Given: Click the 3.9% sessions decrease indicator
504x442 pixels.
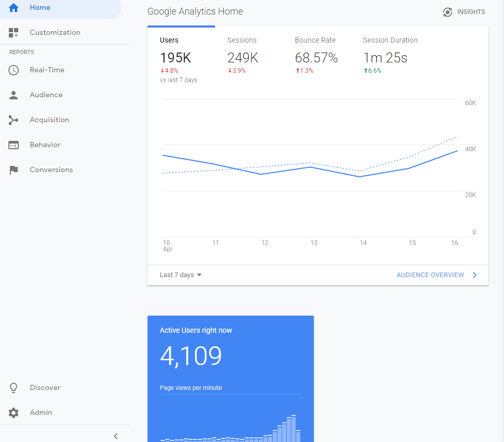Looking at the screenshot, I should (237, 71).
